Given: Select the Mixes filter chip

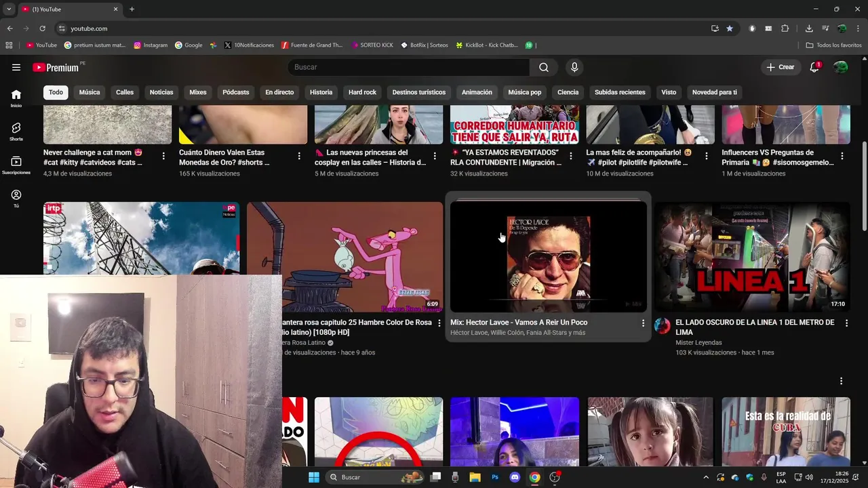Looking at the screenshot, I should 198,92.
